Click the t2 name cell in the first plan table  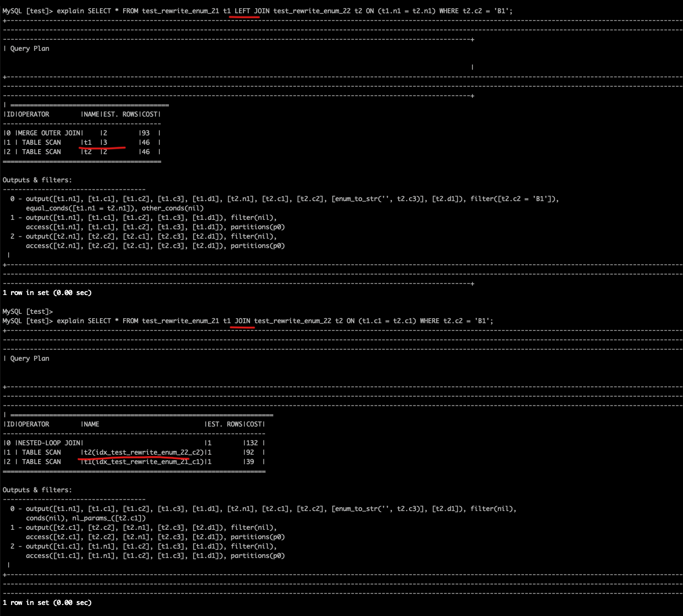point(88,151)
